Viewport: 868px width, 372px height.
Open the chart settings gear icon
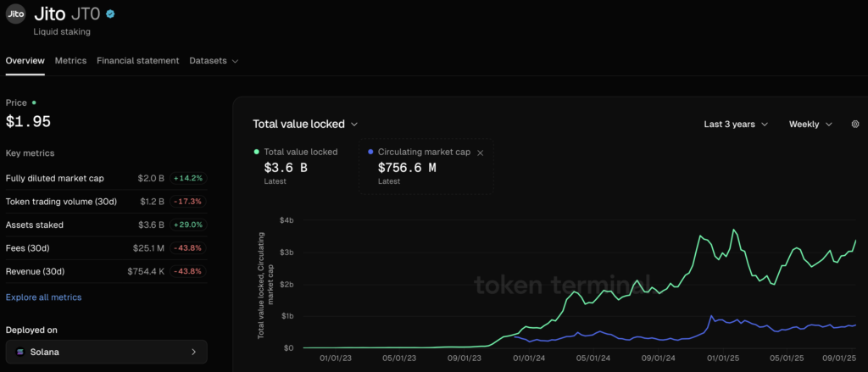click(x=854, y=124)
